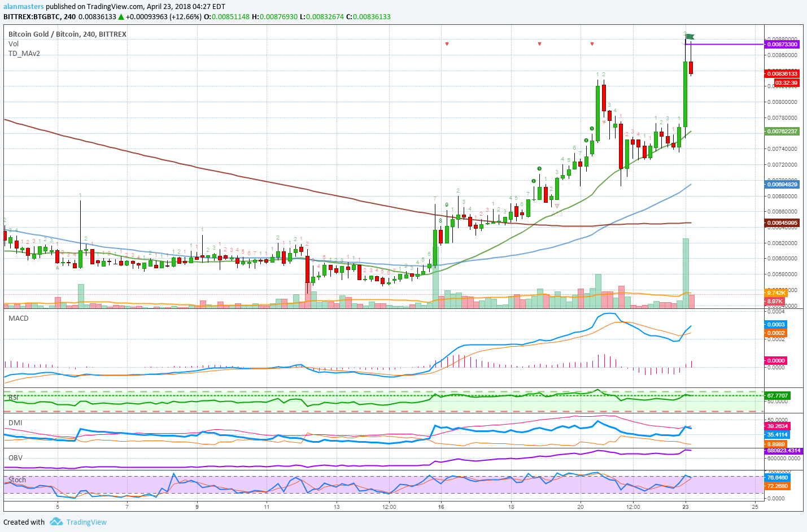The height and width of the screenshot is (532, 807).
Task: Click the pink DMI 39.2634 value label
Action: pyautogui.click(x=778, y=426)
